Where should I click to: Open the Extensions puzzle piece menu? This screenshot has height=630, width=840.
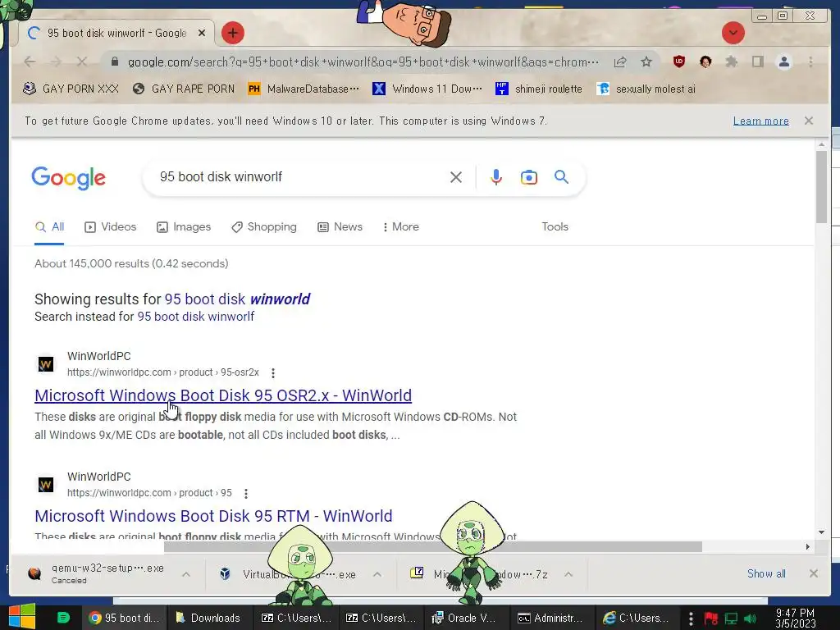click(731, 62)
